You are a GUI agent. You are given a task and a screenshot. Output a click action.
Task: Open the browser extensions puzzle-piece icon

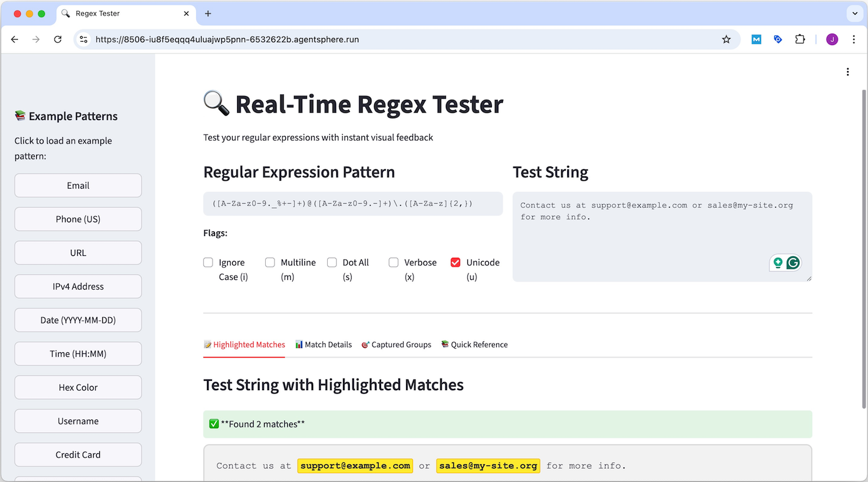[x=800, y=39]
